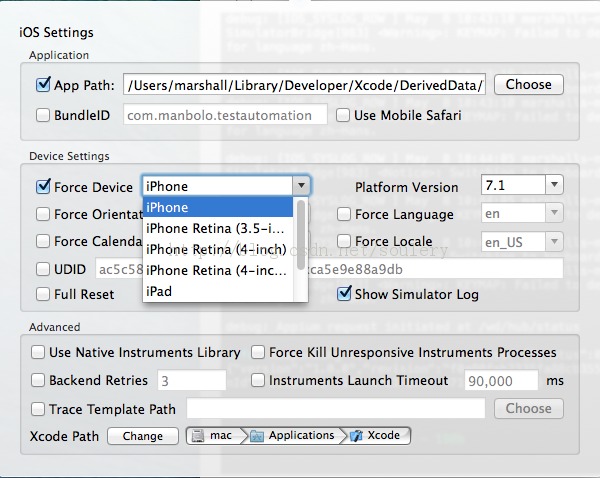Viewport: 600px width, 478px height.
Task: Select iPad from the device list
Action: (218, 291)
